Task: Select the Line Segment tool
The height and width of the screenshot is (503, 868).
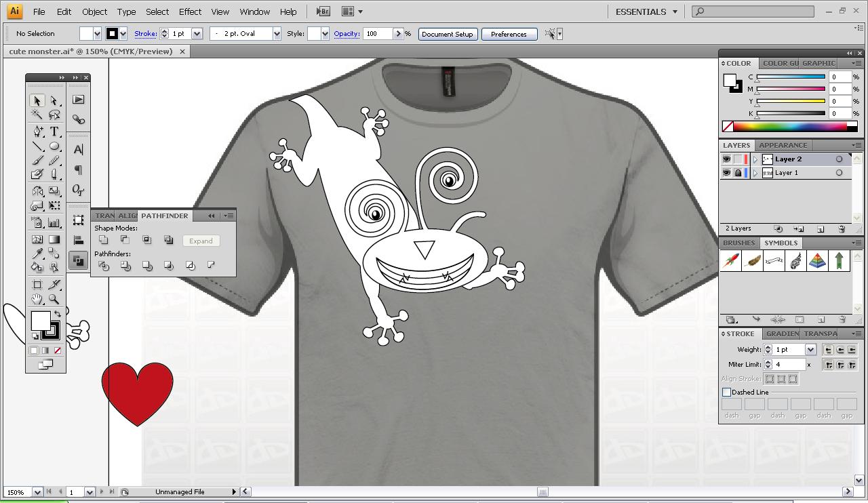Action: (x=37, y=146)
